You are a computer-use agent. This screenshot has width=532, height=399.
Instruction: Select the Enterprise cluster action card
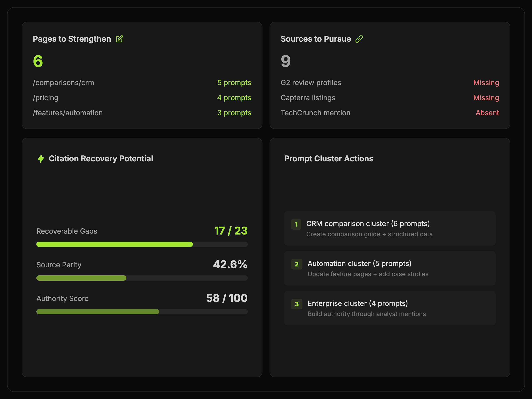[x=390, y=308]
